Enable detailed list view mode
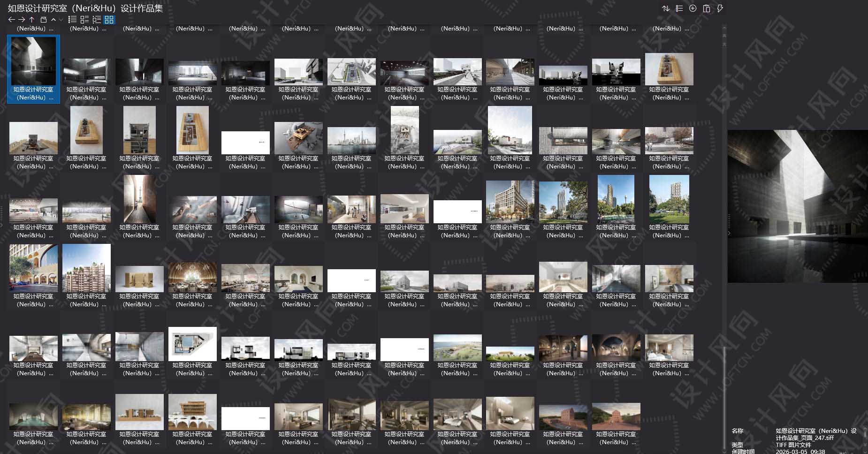Viewport: 868px width, 454px height. point(85,19)
